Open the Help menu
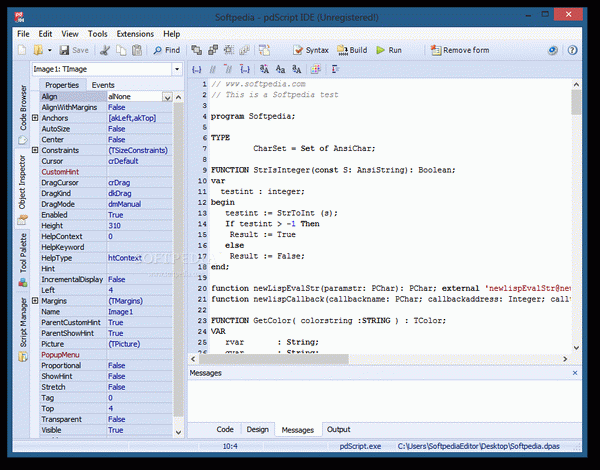Image resolution: width=600 pixels, height=470 pixels. 171,34
